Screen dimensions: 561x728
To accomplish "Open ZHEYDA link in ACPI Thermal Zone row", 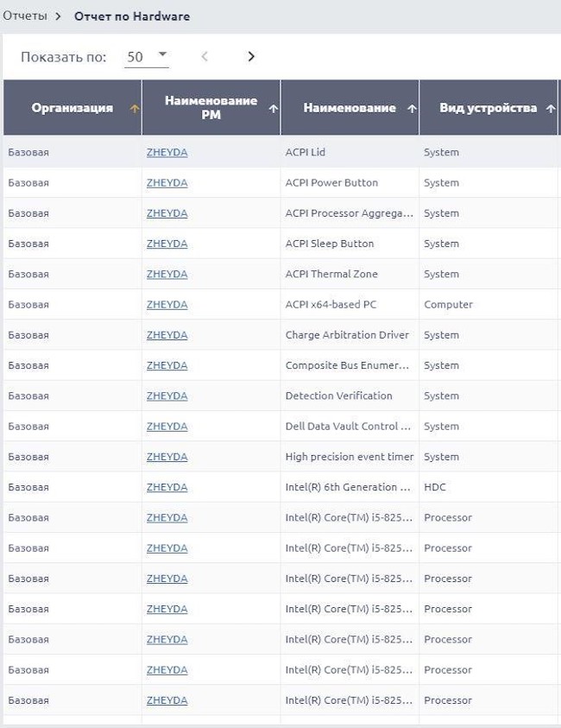I will click(x=167, y=275).
